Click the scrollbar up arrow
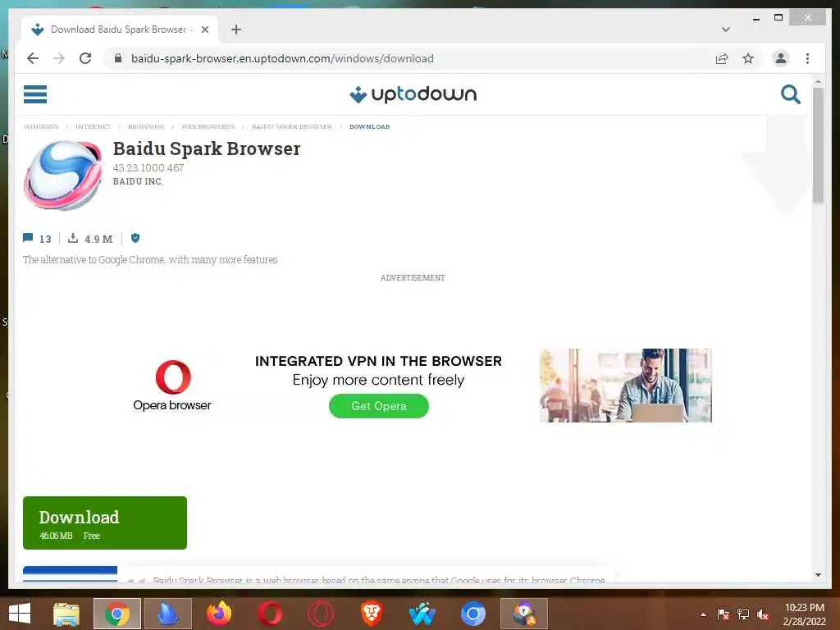 818,81
